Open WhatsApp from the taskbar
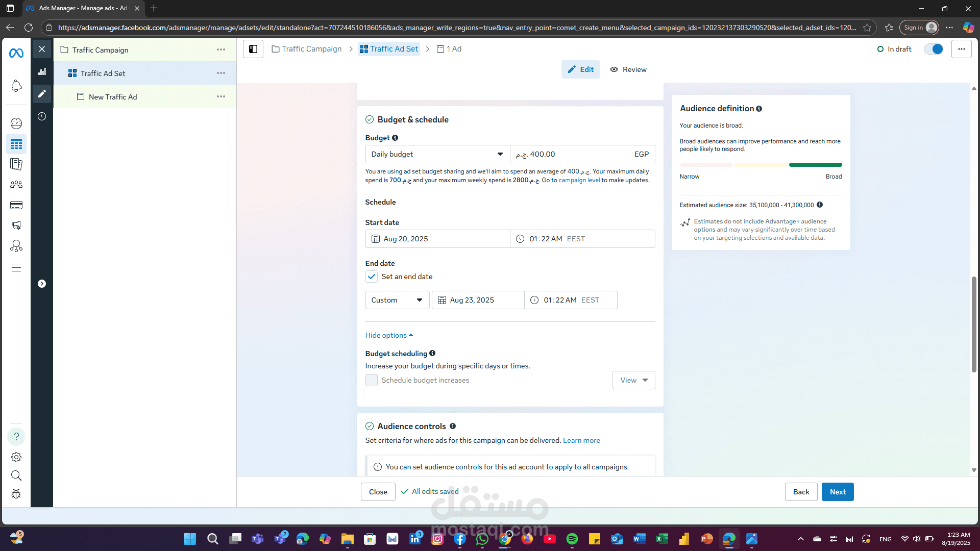This screenshot has width=980, height=551. click(x=482, y=539)
